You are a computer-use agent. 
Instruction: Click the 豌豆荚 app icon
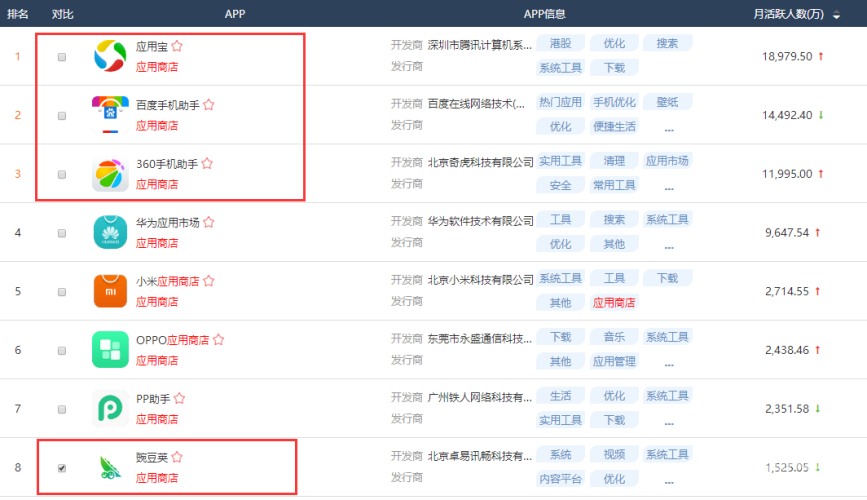(110, 467)
